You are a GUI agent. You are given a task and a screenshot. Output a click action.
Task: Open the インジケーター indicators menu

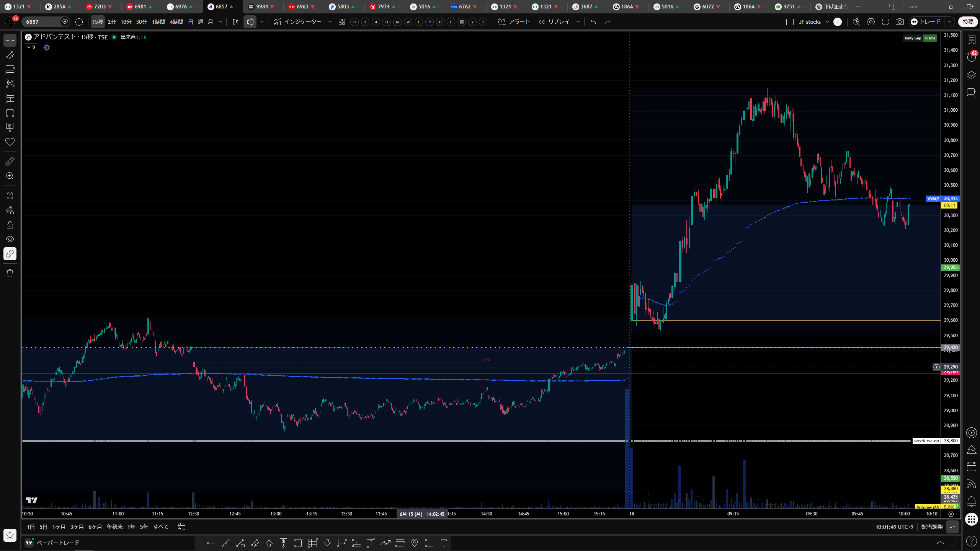(x=298, y=22)
